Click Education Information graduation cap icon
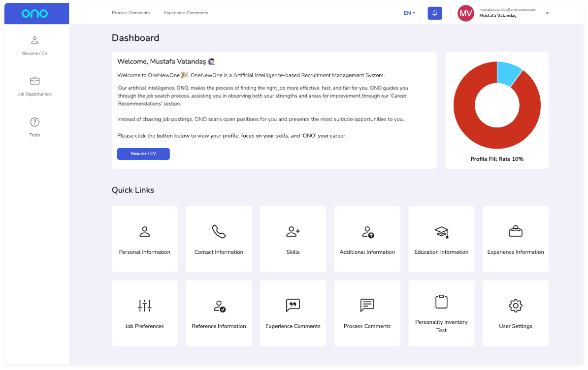The height and width of the screenshot is (370, 588). tap(441, 232)
